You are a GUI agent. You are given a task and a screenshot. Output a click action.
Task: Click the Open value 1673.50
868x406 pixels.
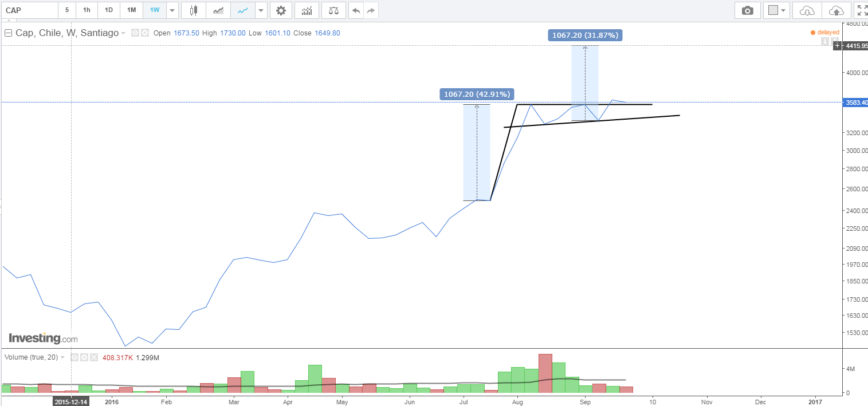(187, 33)
